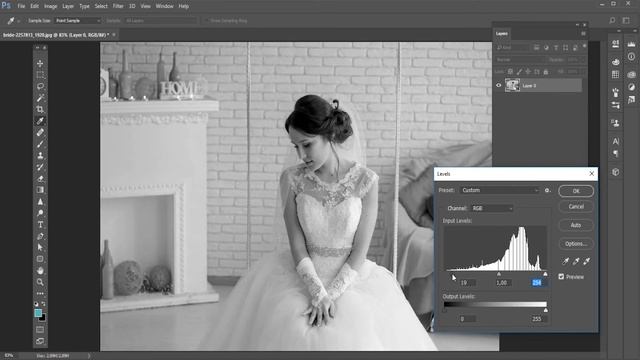Select the Rectangular Marquee tool

pos(40,75)
